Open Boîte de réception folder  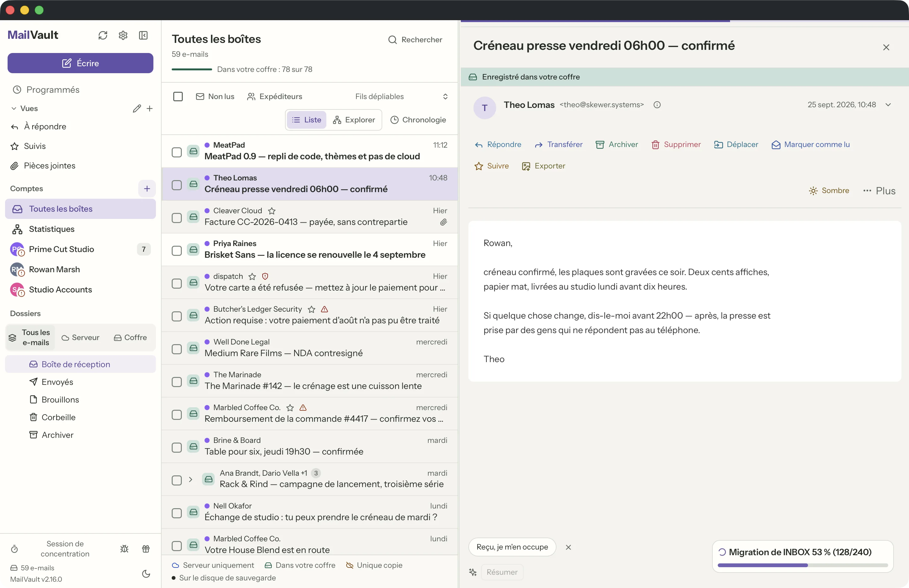pos(80,364)
